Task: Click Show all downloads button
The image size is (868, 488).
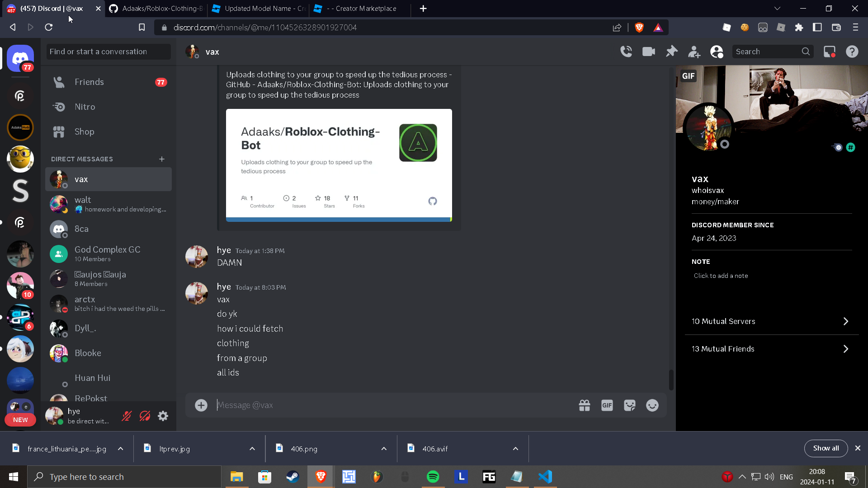Action: pos(826,448)
